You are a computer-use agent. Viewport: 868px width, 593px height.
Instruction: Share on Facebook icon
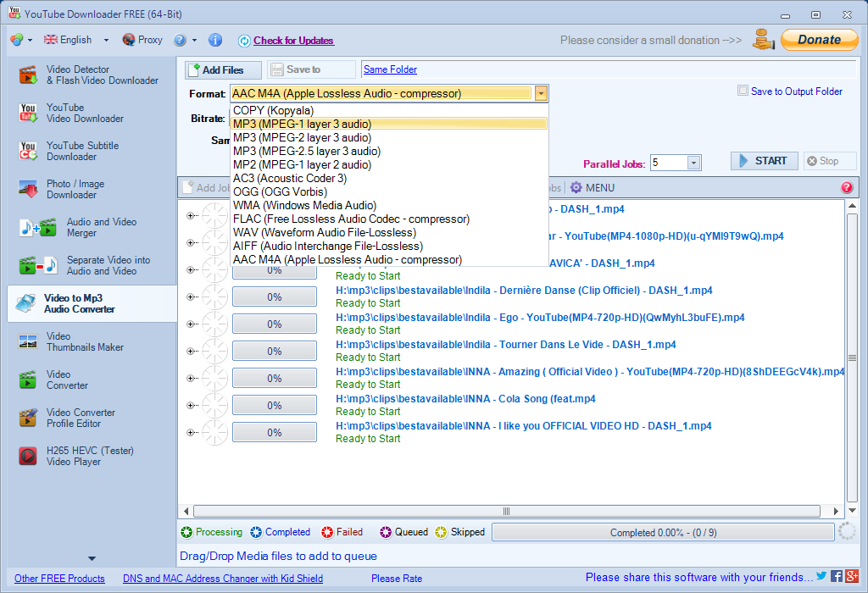tap(837, 576)
